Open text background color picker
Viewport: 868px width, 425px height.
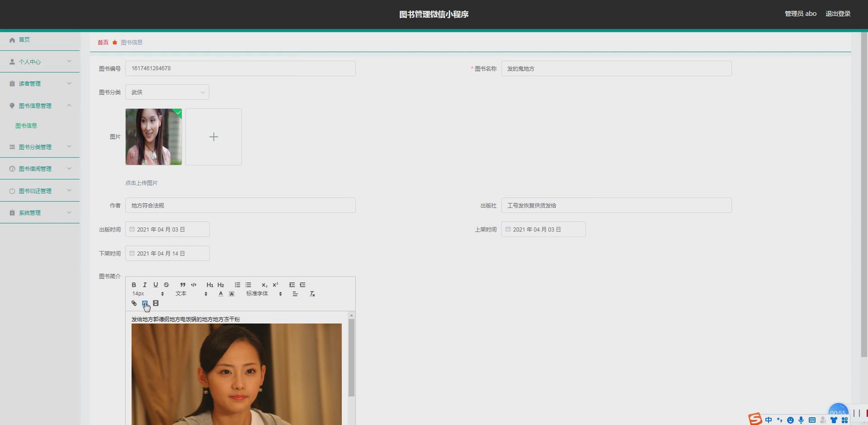[231, 294]
